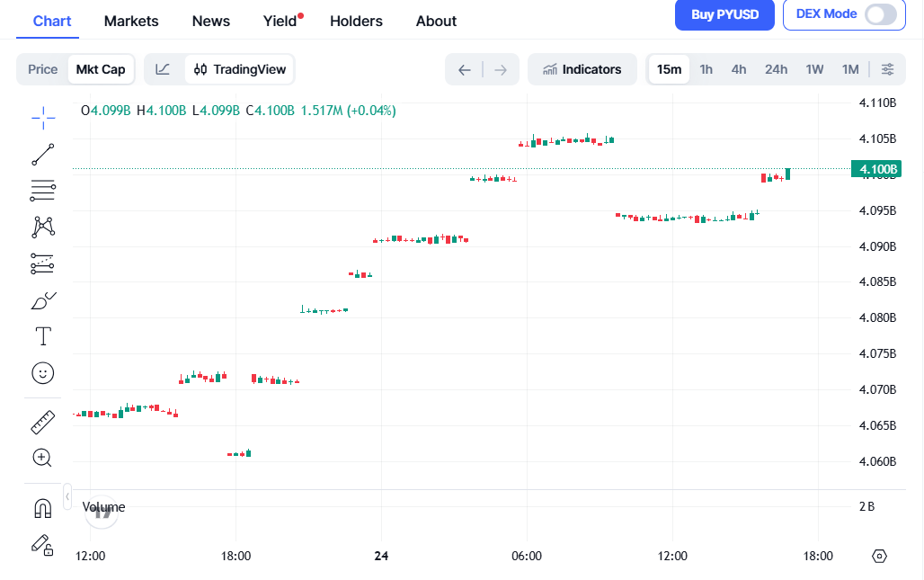Switch to the Holders tab
924x580 pixels.
(x=356, y=21)
